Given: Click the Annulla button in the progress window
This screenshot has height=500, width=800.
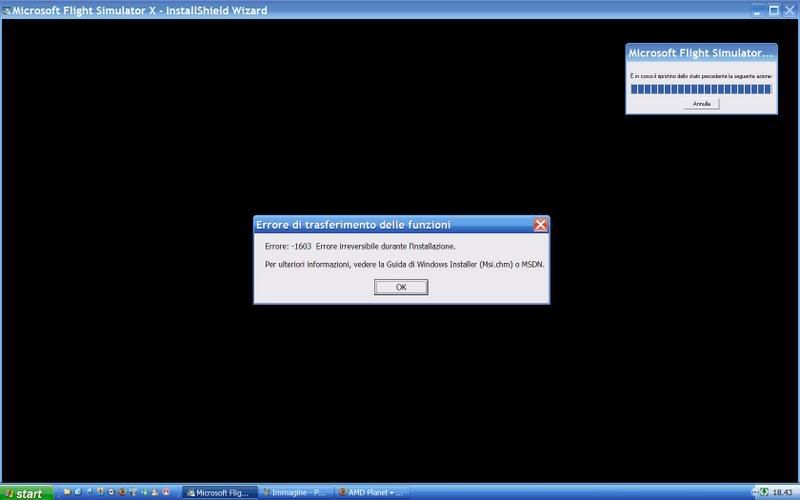Looking at the screenshot, I should (x=702, y=104).
